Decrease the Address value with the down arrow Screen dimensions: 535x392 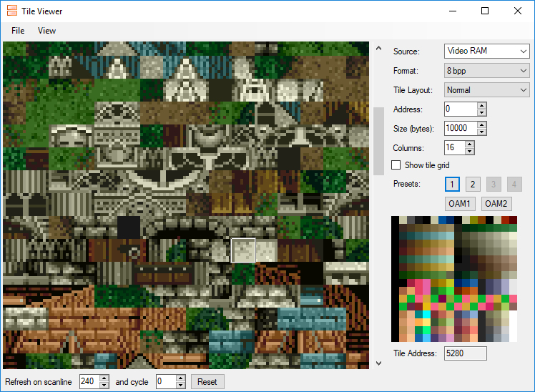(481, 113)
